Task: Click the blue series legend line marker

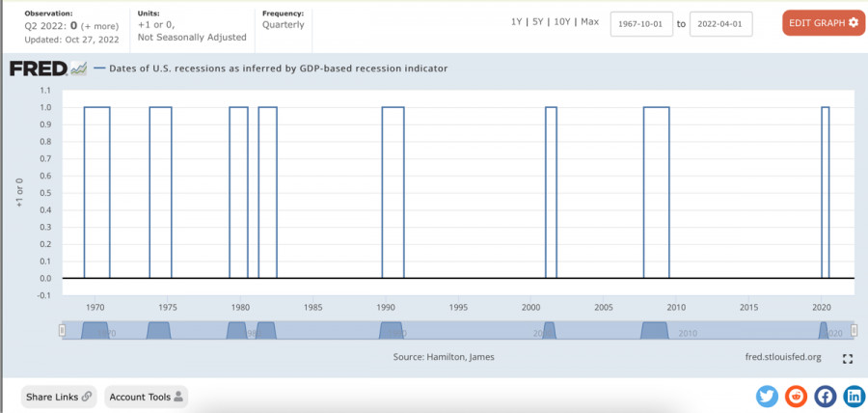Action: click(x=102, y=69)
